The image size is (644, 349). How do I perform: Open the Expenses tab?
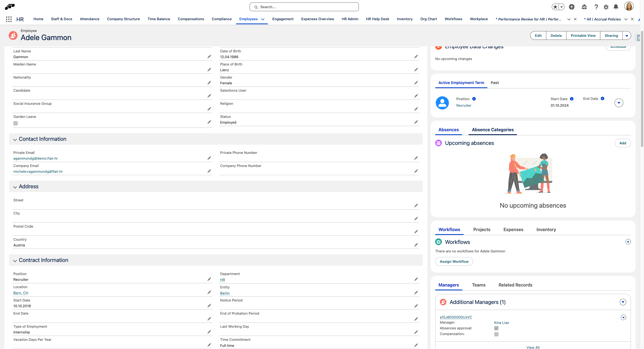pyautogui.click(x=513, y=229)
